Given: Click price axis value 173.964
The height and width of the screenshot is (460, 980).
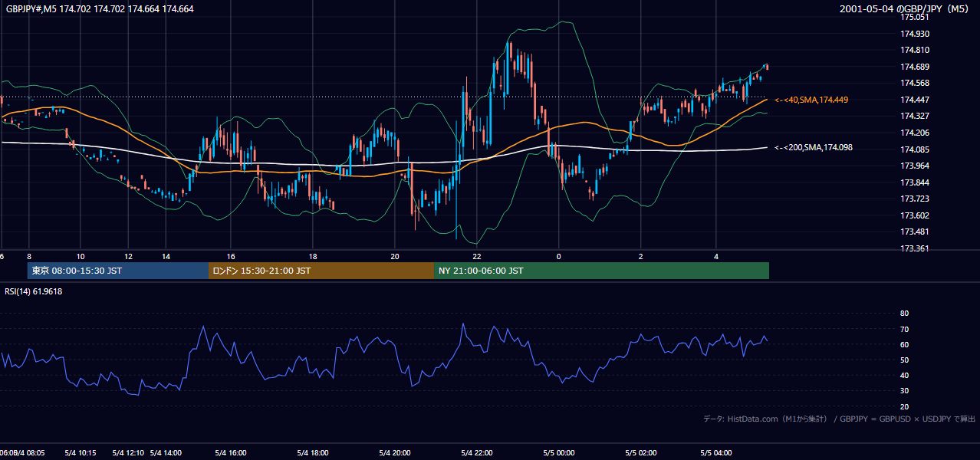Looking at the screenshot, I should tap(915, 166).
